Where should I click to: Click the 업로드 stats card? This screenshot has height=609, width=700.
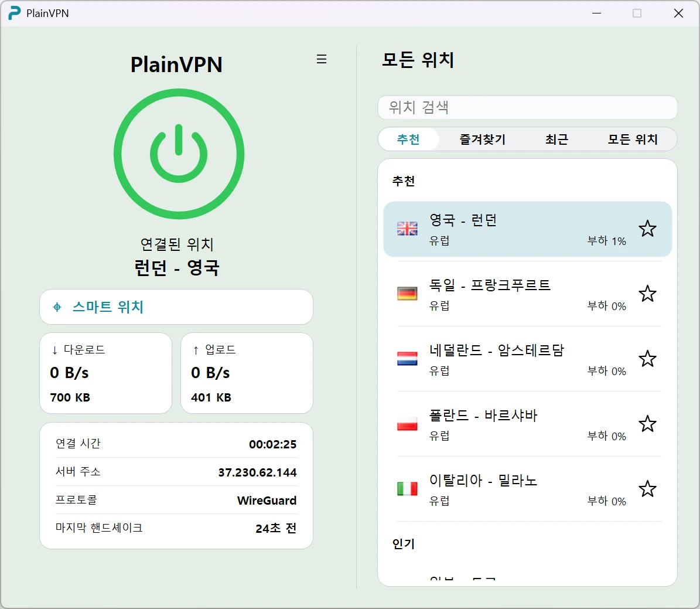[247, 373]
